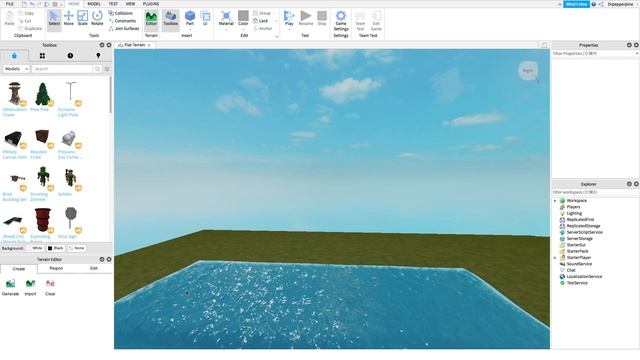Open the Models category dropdown
Image resolution: width=640 pixels, height=360 pixels.
click(x=16, y=69)
